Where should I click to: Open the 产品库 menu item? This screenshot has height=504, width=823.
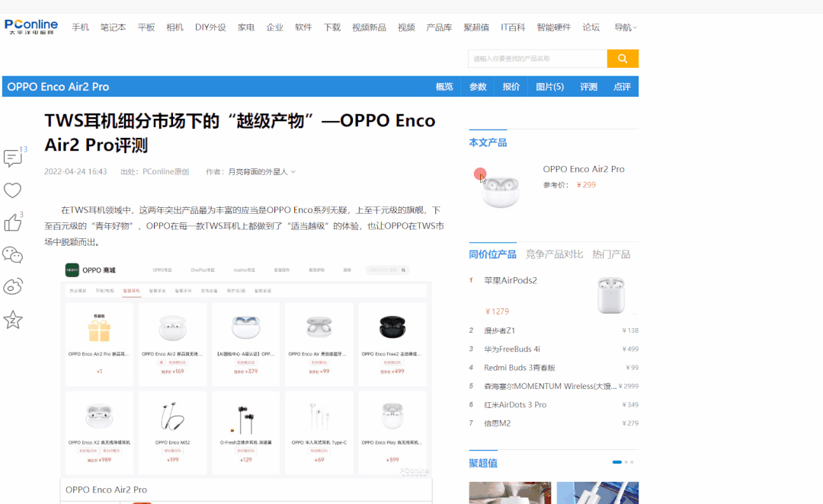click(440, 27)
